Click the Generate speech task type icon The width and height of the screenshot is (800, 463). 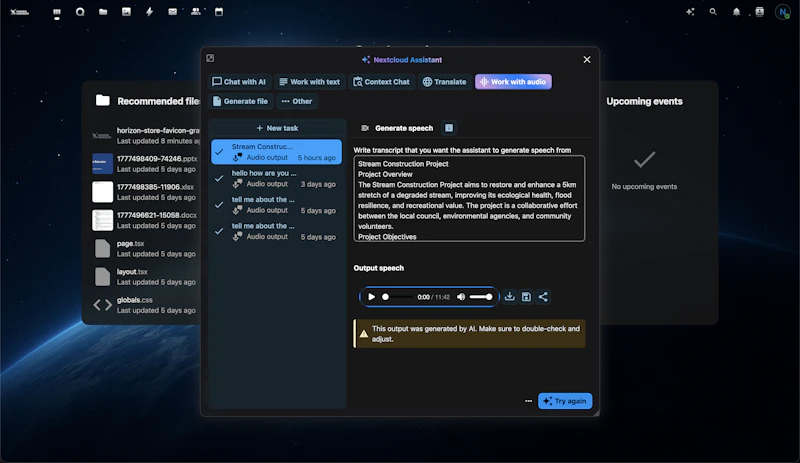click(365, 128)
